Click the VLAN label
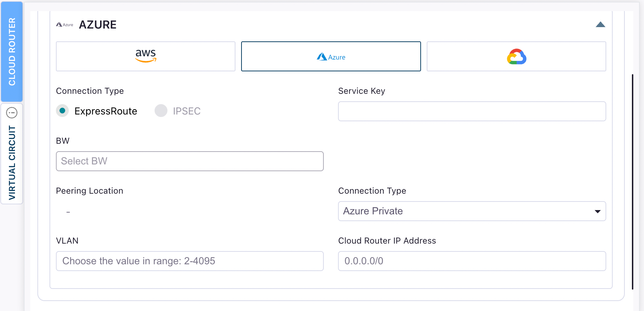The width and height of the screenshot is (644, 311). 67,241
